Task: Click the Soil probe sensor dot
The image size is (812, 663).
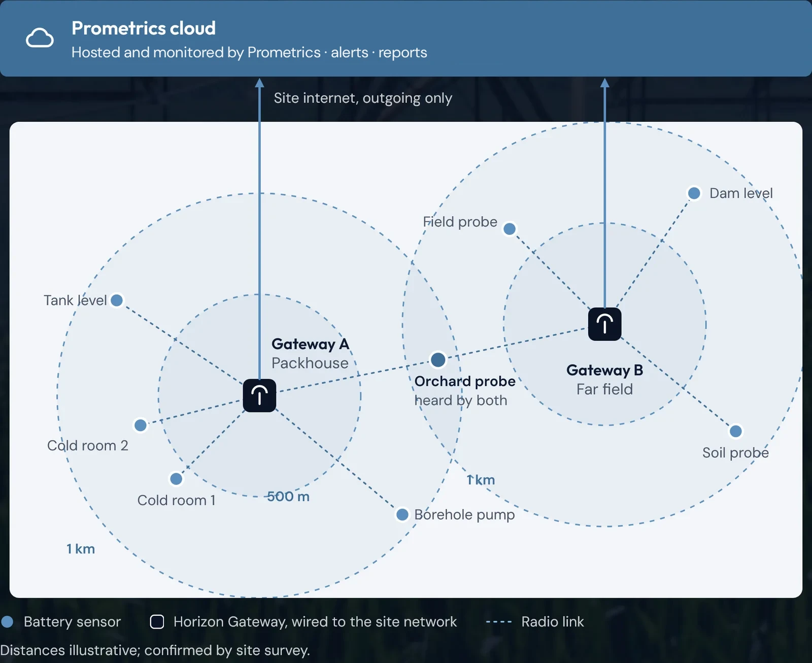Action: pyautogui.click(x=736, y=431)
